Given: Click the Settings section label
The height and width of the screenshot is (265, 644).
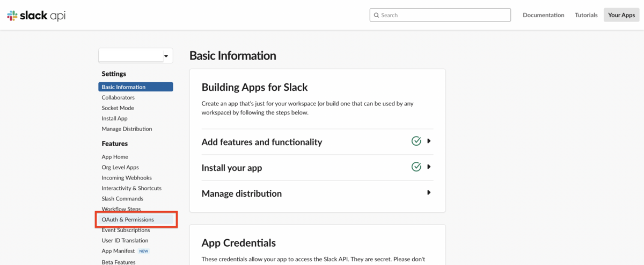Looking at the screenshot, I should [x=114, y=74].
